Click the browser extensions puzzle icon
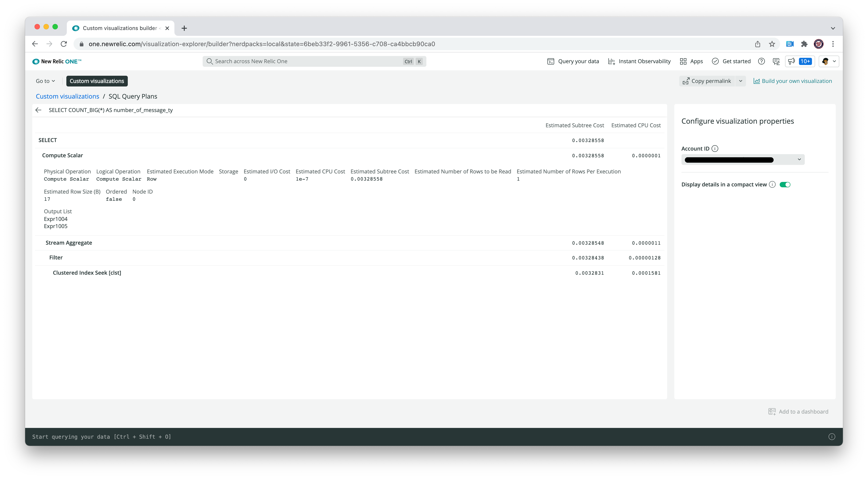The width and height of the screenshot is (868, 479). pyautogui.click(x=804, y=44)
